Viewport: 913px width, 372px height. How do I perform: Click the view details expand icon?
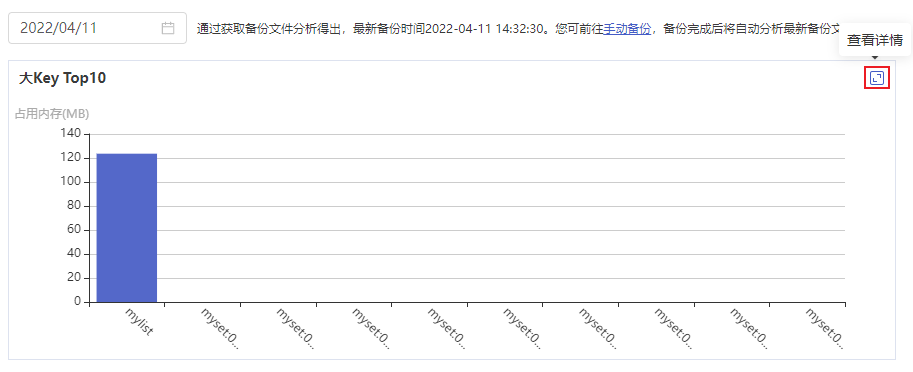coord(877,78)
